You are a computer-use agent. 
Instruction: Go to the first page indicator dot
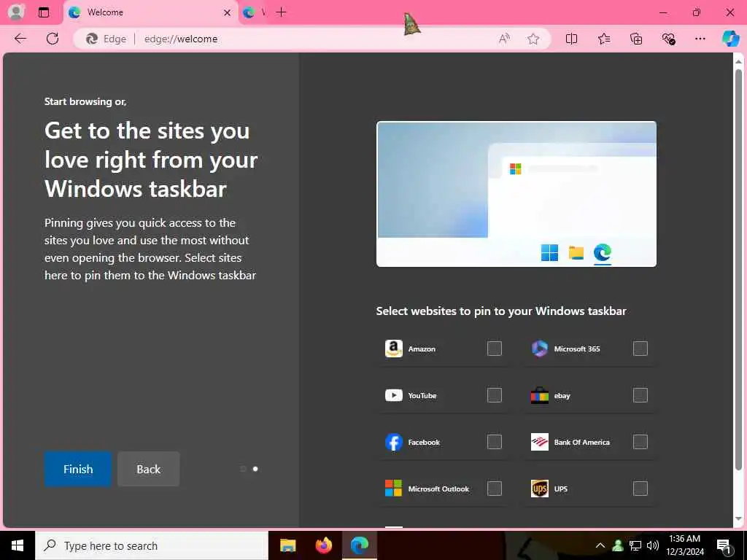[243, 469]
